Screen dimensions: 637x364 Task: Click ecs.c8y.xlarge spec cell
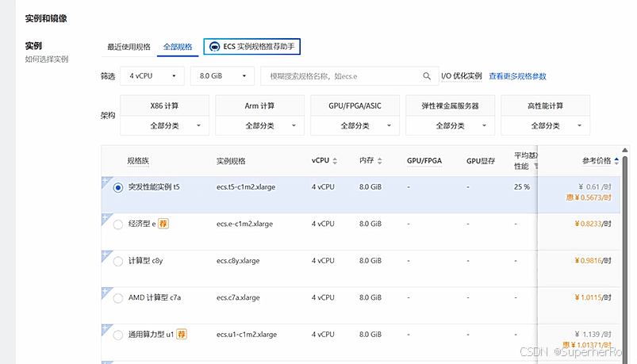[x=238, y=261]
